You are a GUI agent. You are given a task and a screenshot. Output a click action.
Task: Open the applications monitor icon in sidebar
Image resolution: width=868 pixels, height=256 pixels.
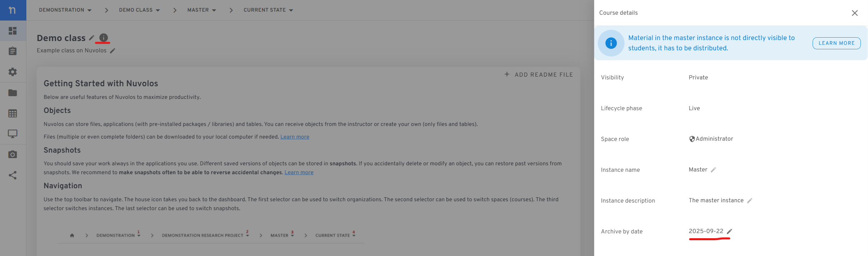coord(13,134)
